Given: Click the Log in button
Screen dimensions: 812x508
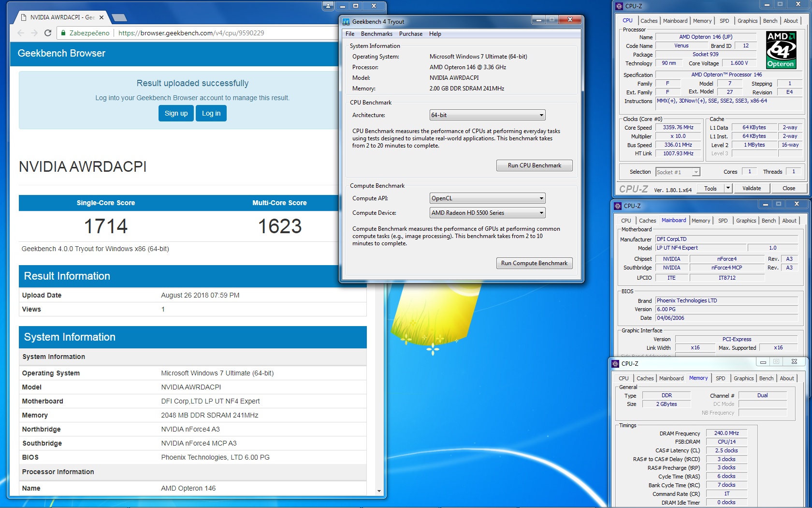Looking at the screenshot, I should point(211,113).
